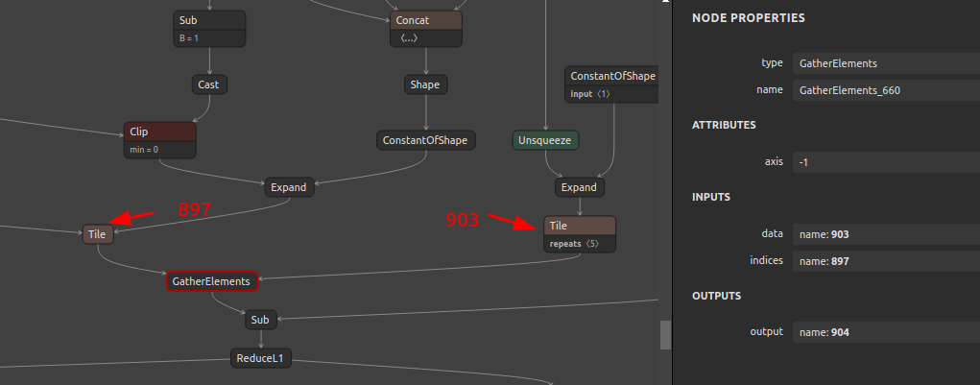This screenshot has width=980, height=385.
Task: Click the 'indices' input label
Action: [766, 260]
